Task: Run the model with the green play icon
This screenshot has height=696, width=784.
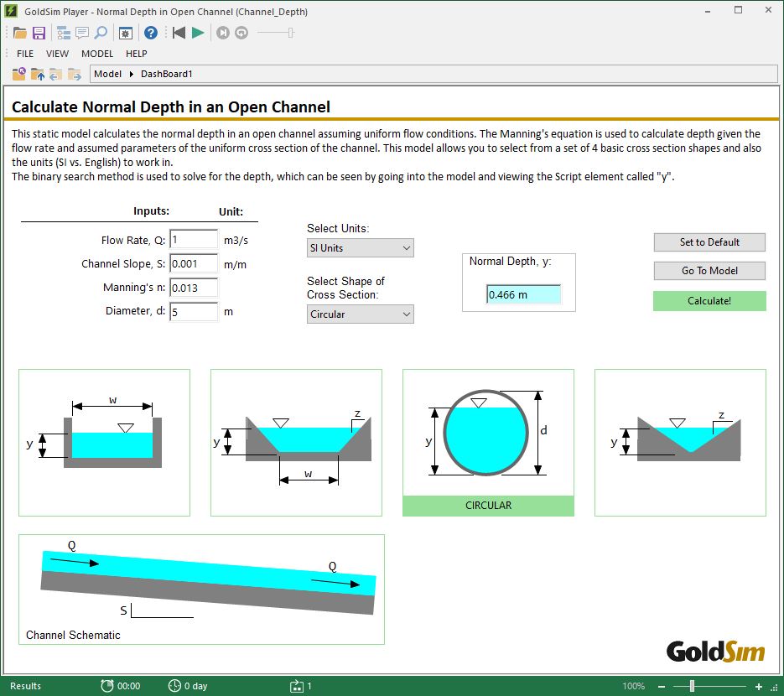Action: point(197,34)
